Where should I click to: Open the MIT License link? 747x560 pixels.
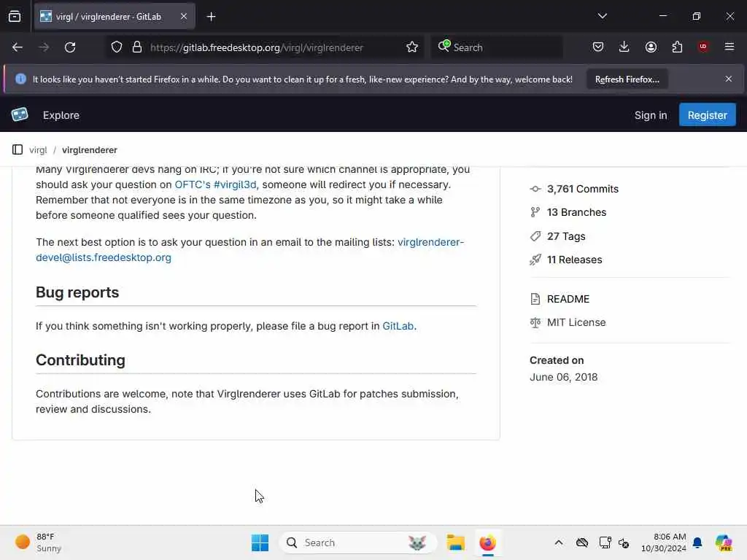pos(576,322)
